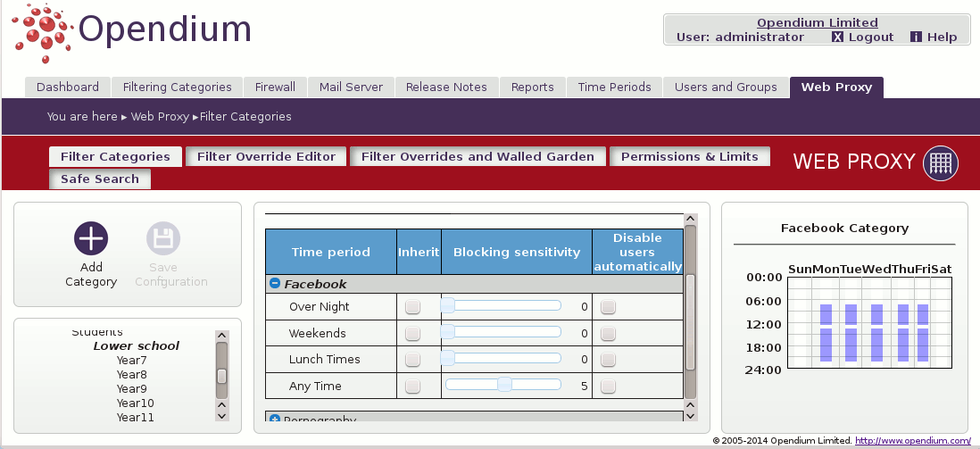Select the Filter Categories sub-tab
The image size is (980, 449).
coord(115,156)
